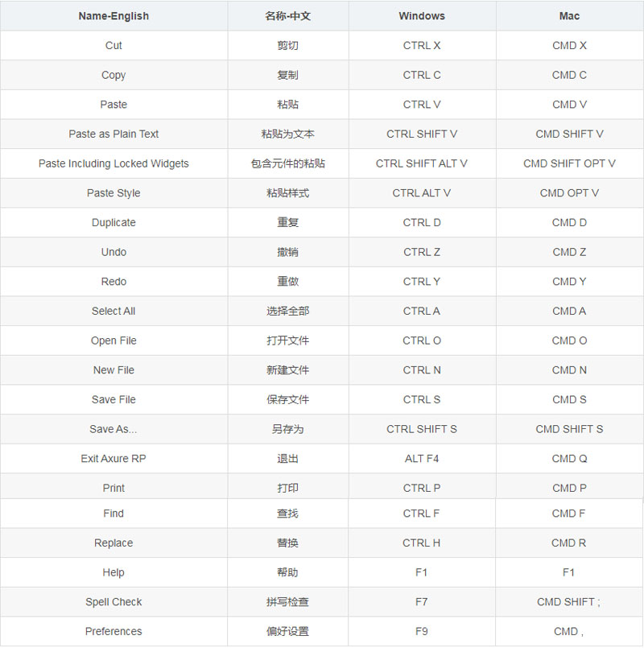Select the Select All name cell
The height and width of the screenshot is (648, 644).
[114, 312]
